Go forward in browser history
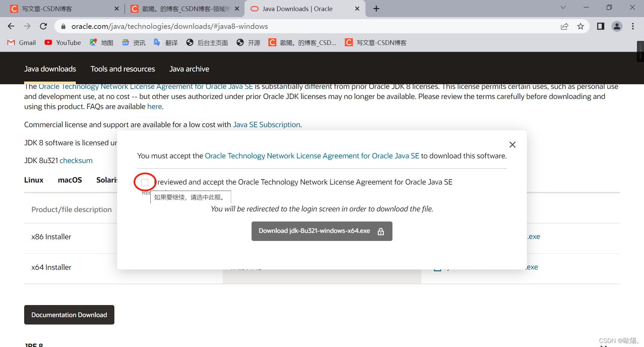644x347 pixels. tap(27, 26)
